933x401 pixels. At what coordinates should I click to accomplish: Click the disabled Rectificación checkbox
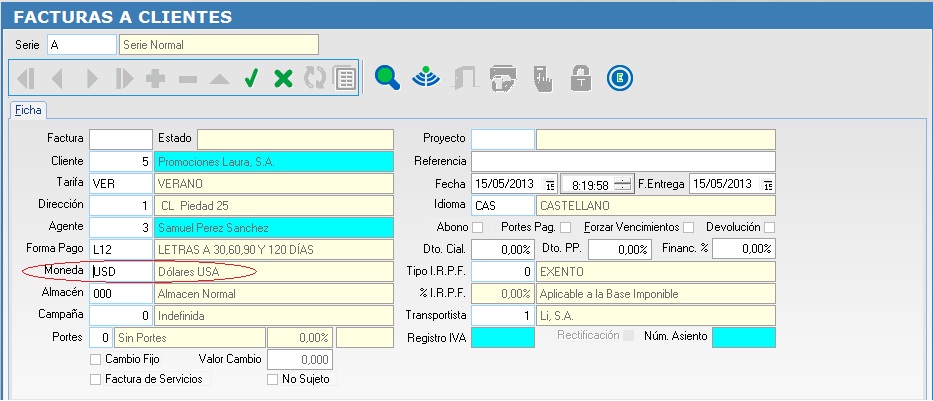tap(628, 336)
